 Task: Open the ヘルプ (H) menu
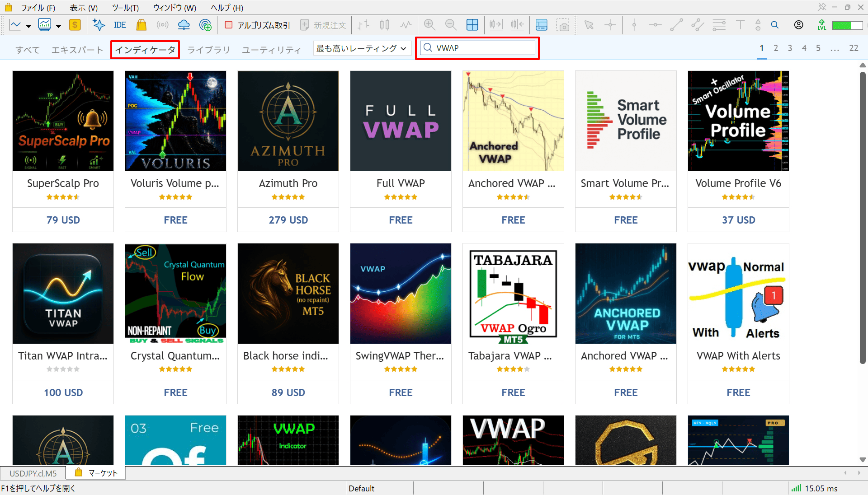227,8
